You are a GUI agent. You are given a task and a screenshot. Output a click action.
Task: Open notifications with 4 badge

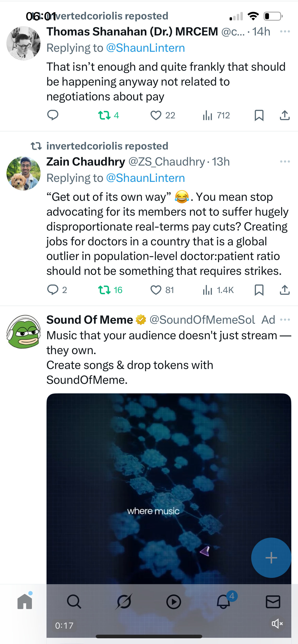224,602
